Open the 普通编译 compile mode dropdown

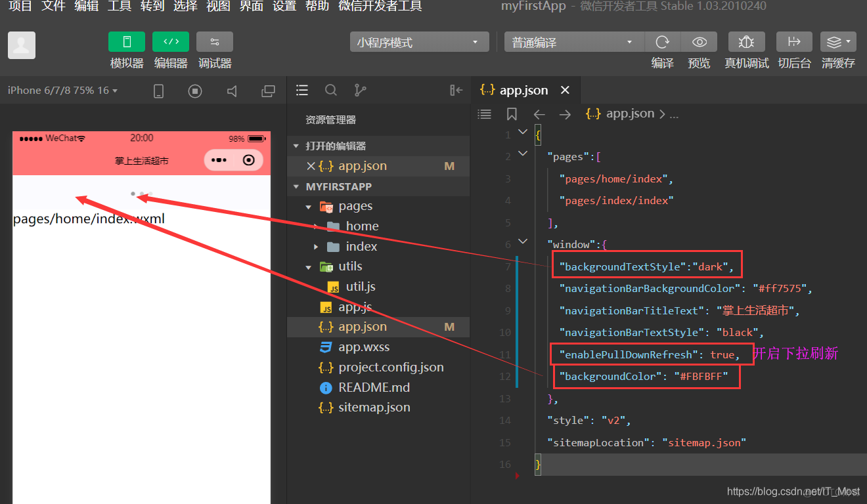[x=574, y=42]
